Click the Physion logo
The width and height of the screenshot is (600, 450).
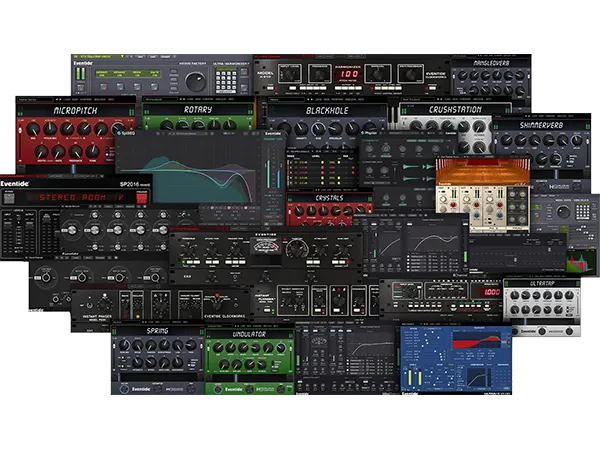pos(369,133)
